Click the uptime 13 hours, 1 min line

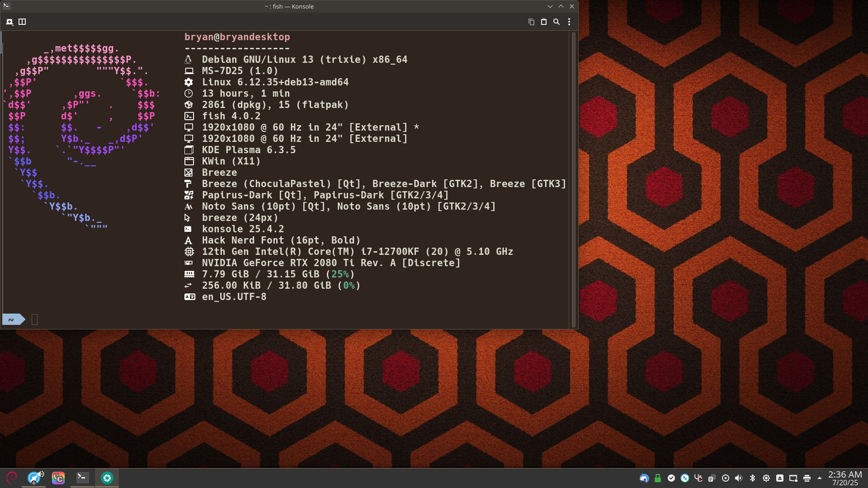(246, 94)
